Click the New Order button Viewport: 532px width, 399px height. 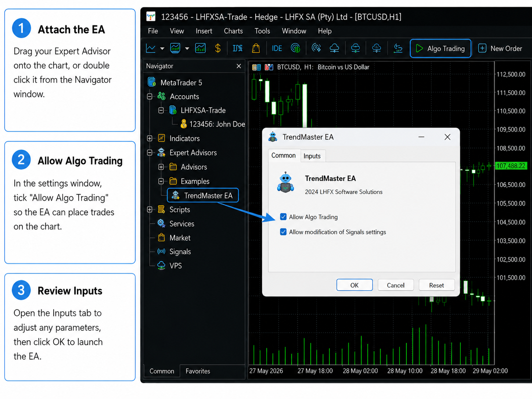tap(500, 48)
